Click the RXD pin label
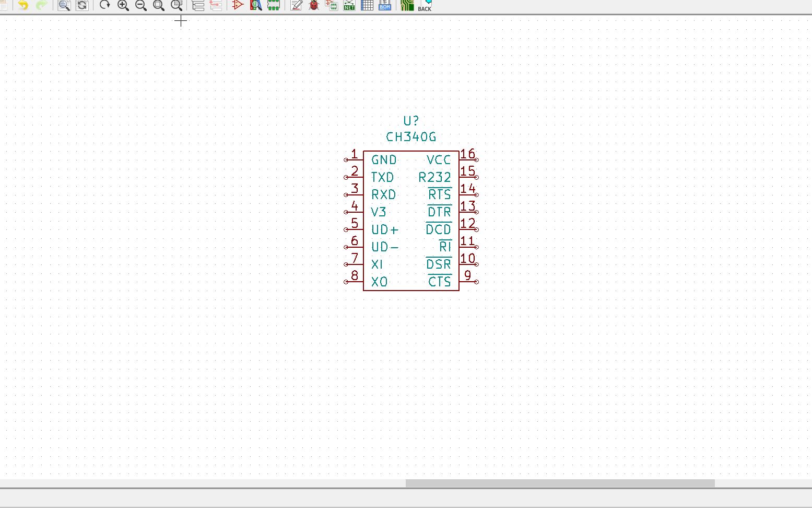The image size is (812, 508). tap(384, 194)
